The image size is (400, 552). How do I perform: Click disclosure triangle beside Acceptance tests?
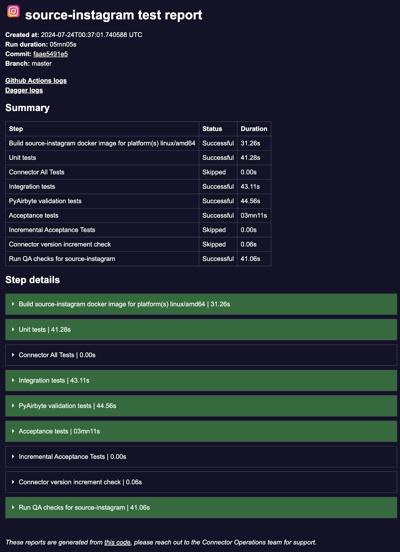click(x=13, y=431)
